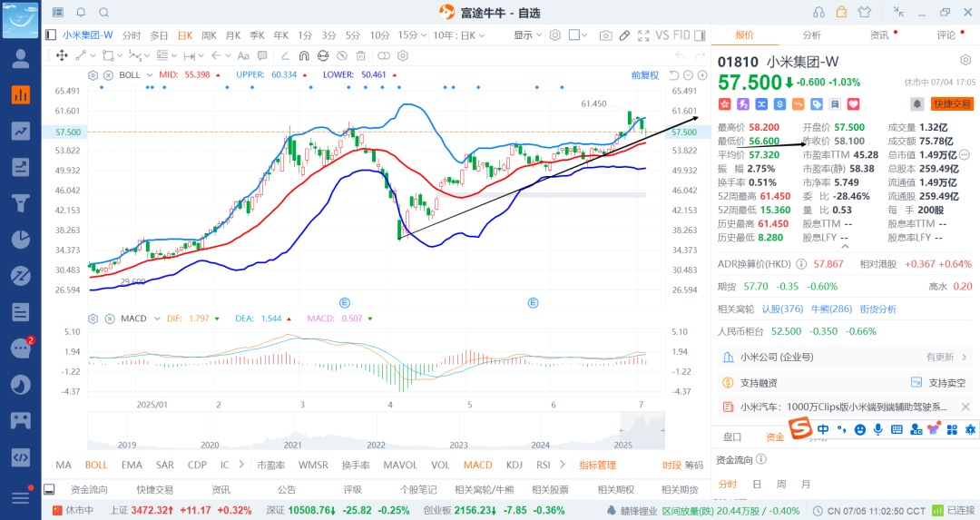
Task: Toggle the BOLL overlay indicator
Action: (x=96, y=465)
